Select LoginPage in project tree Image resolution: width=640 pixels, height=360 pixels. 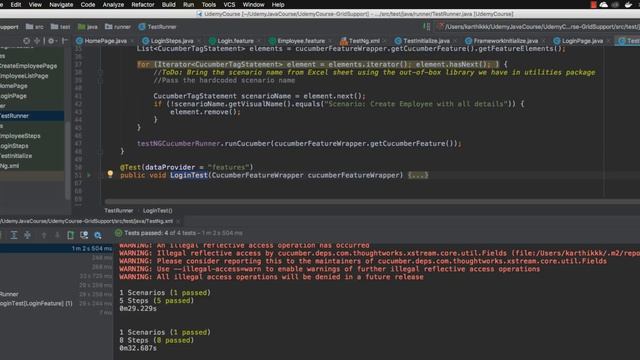[13, 96]
